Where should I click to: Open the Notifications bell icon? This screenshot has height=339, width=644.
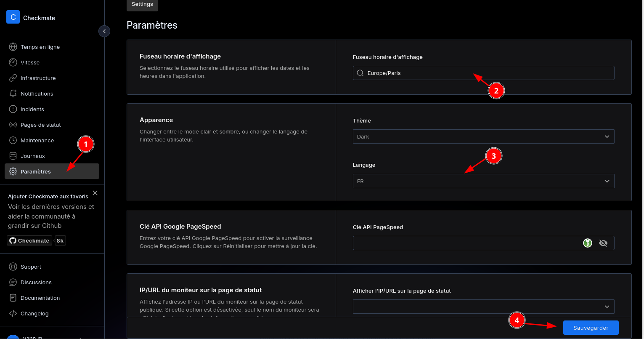(x=13, y=93)
